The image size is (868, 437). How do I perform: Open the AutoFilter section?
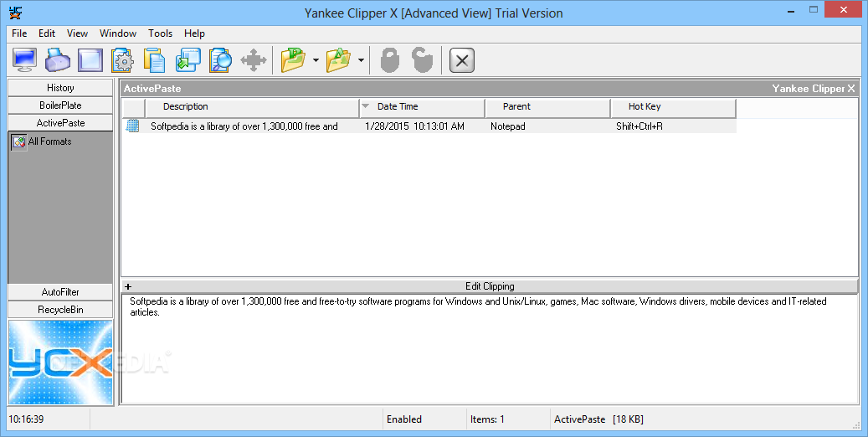[60, 292]
